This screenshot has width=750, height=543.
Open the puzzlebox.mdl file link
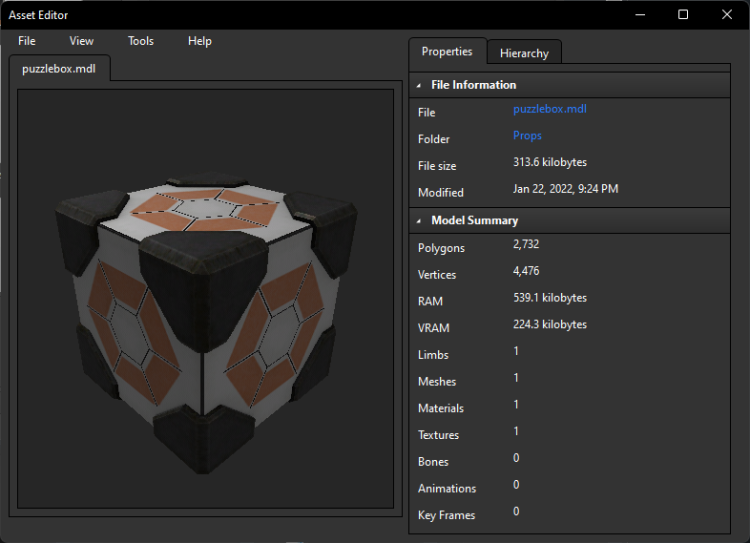tap(550, 109)
